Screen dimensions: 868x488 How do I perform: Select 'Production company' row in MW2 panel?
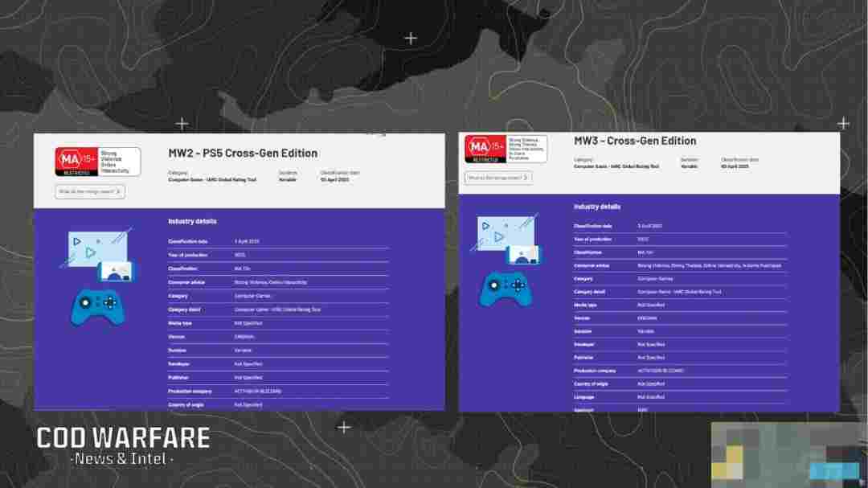(278, 391)
